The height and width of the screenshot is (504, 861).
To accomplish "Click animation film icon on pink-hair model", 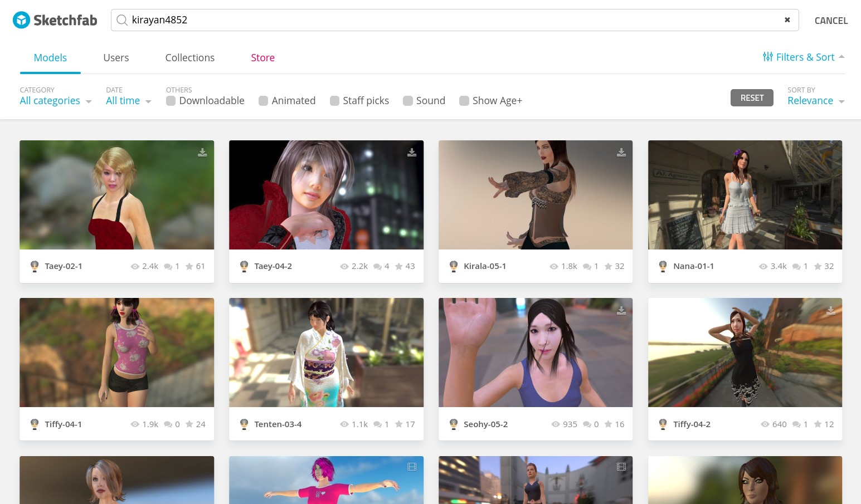I will tap(412, 467).
